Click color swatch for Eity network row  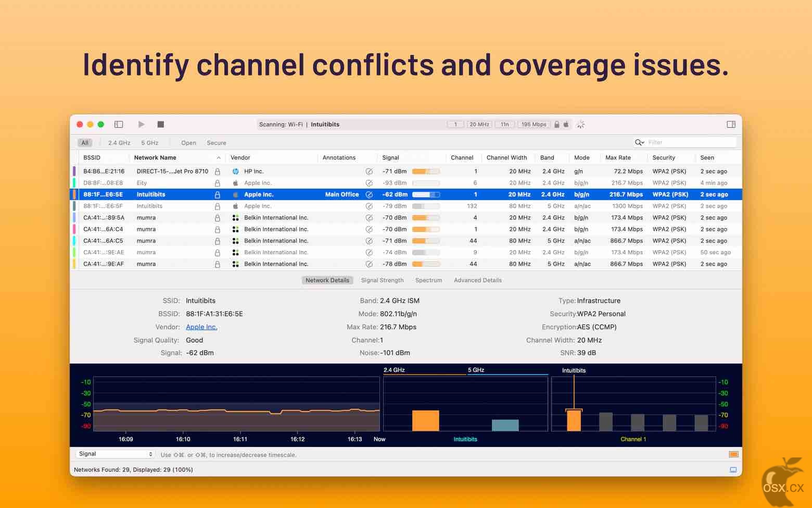tap(74, 183)
